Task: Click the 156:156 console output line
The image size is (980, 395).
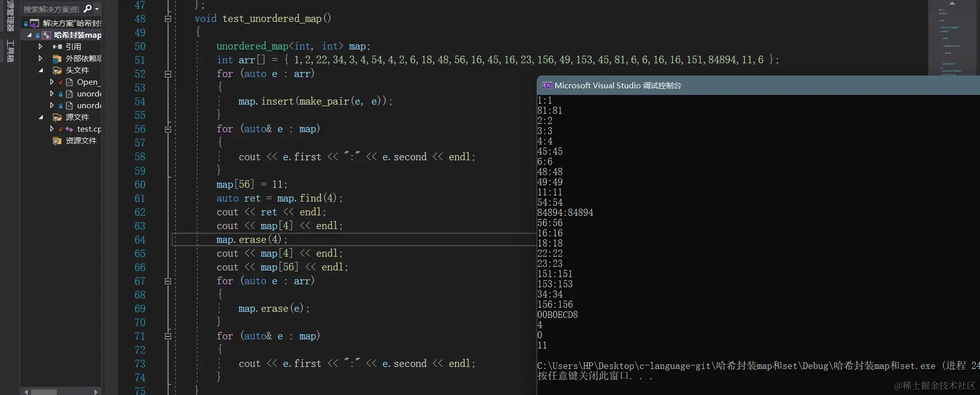Action: click(555, 305)
